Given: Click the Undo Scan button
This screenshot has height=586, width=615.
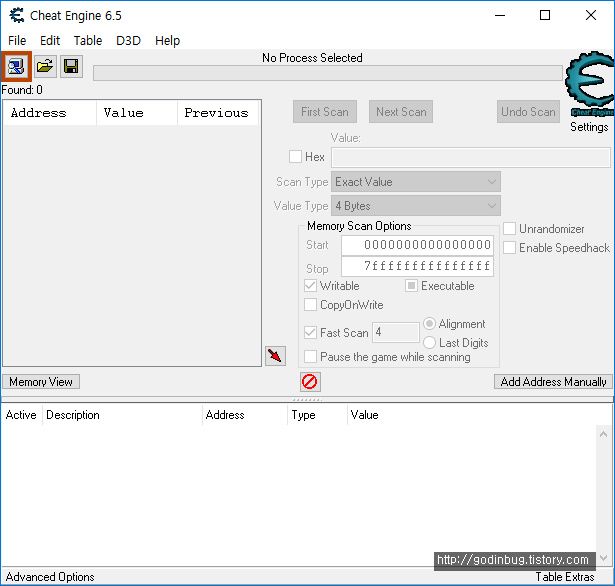Looking at the screenshot, I should tap(528, 112).
